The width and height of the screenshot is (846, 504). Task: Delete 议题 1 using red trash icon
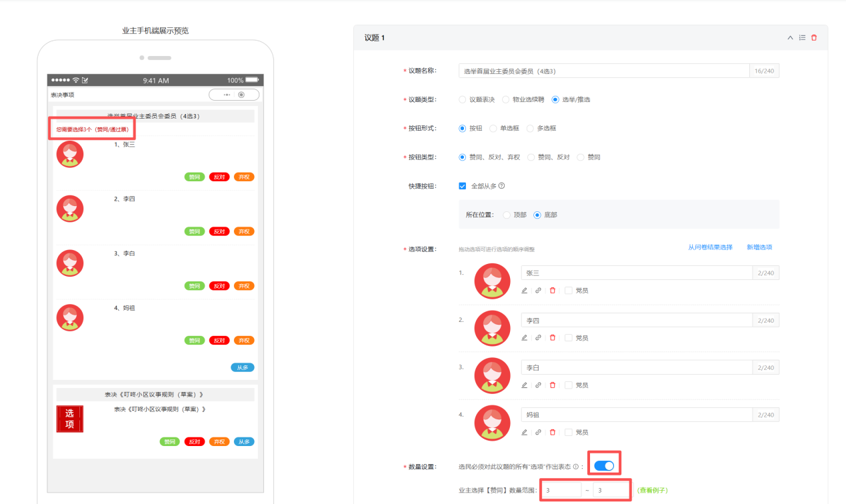point(814,38)
